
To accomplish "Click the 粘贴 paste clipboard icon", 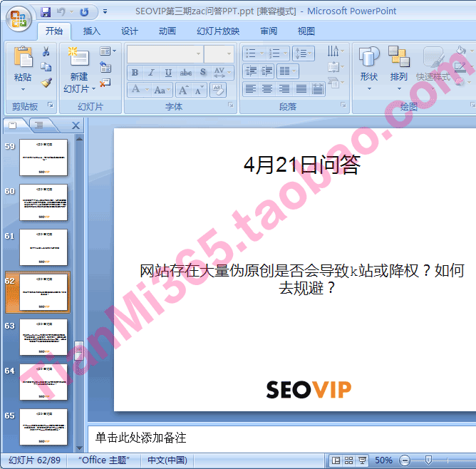I will point(23,57).
